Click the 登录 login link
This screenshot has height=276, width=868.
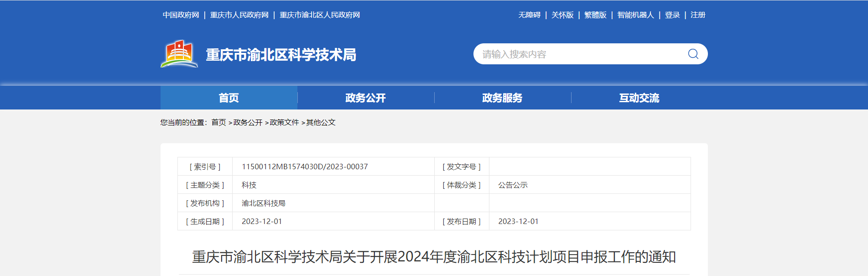(672, 15)
